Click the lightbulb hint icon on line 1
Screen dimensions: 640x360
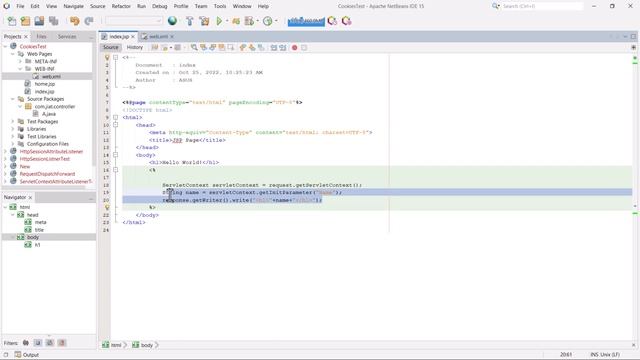(107, 58)
